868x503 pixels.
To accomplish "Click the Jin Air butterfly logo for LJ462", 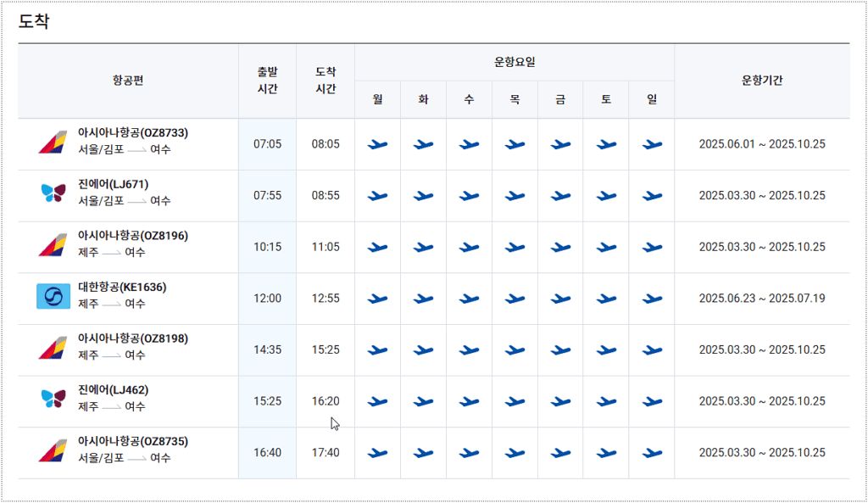I will tap(53, 399).
